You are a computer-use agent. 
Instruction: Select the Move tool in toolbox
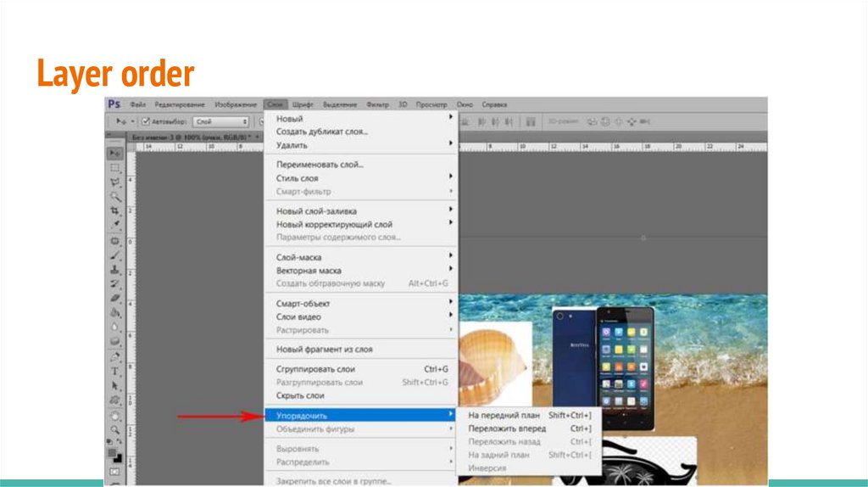click(x=114, y=154)
